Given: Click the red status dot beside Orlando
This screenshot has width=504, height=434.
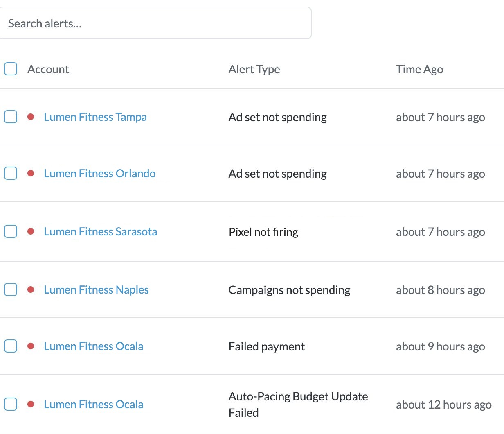Looking at the screenshot, I should (x=31, y=173).
